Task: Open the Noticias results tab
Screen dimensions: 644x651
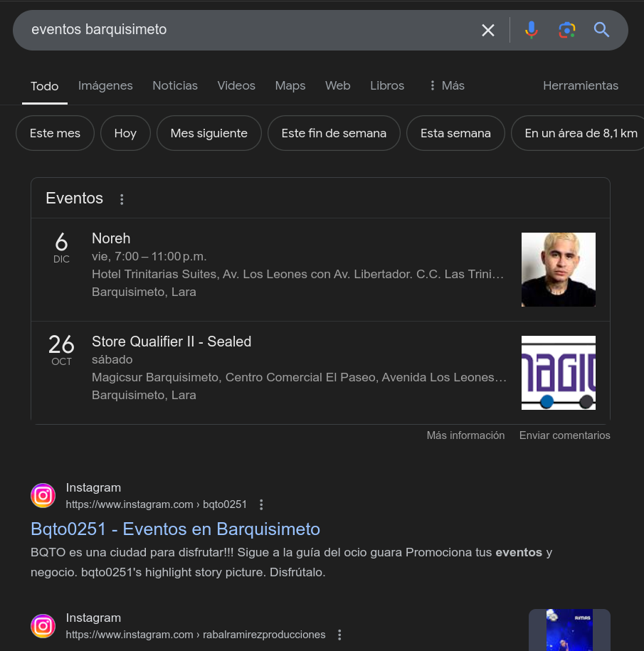Action: tap(175, 85)
